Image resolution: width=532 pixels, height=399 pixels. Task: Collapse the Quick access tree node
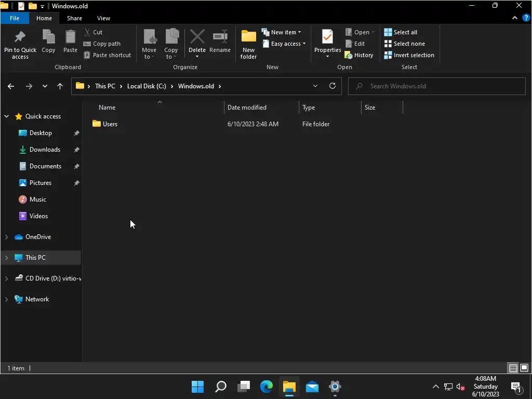[x=6, y=116]
